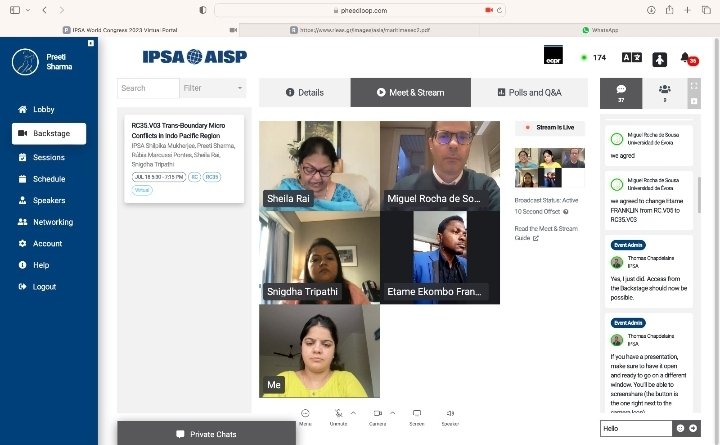The height and width of the screenshot is (445, 720).
Task: Reload the page in Safari
Action: point(499,10)
